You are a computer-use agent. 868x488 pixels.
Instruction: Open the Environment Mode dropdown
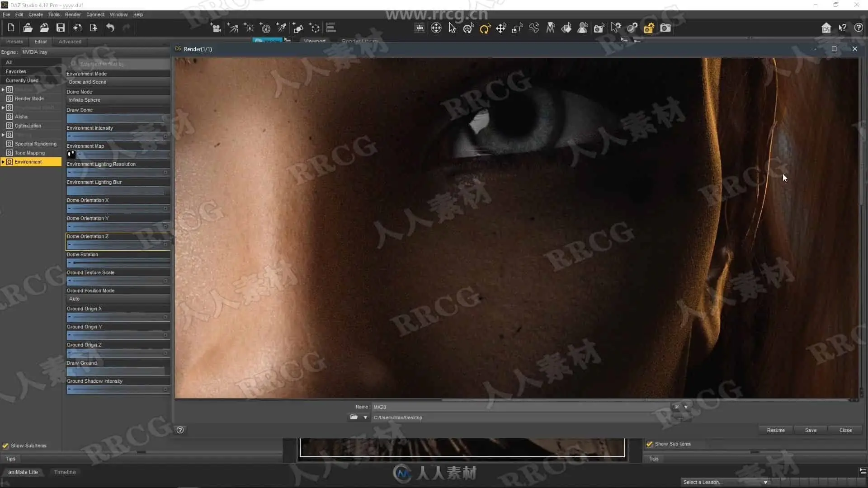118,82
